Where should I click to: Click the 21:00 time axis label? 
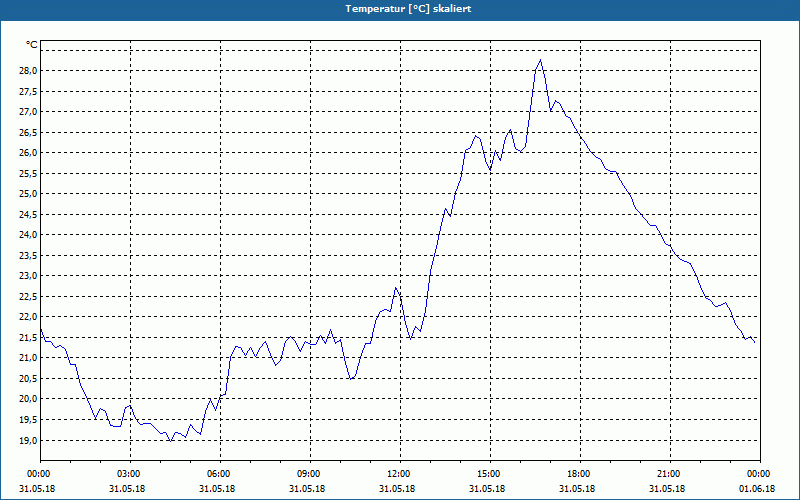pyautogui.click(x=668, y=474)
